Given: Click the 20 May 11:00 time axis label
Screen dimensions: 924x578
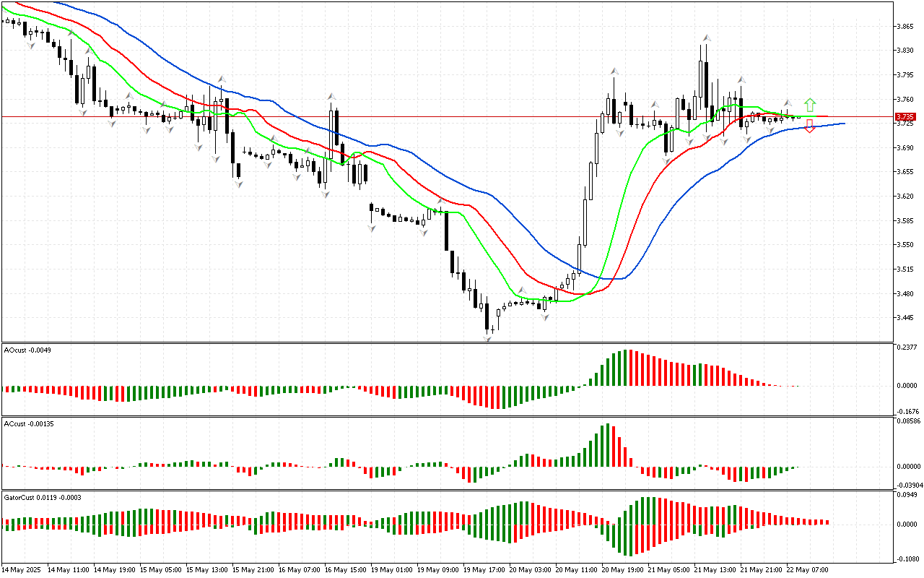Looking at the screenshot, I should pyautogui.click(x=574, y=570).
